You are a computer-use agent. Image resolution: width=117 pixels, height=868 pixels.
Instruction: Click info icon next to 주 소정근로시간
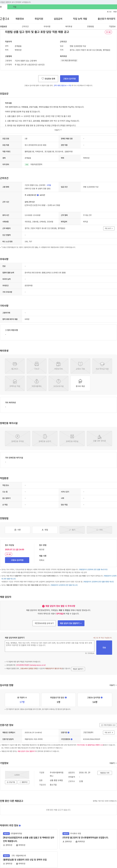pos(38,195)
